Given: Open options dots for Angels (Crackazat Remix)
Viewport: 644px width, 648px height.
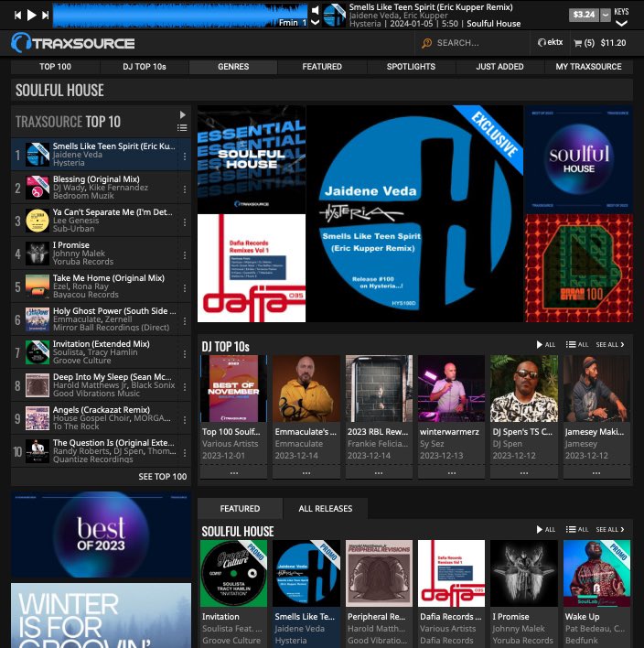Looking at the screenshot, I should tap(184, 420).
